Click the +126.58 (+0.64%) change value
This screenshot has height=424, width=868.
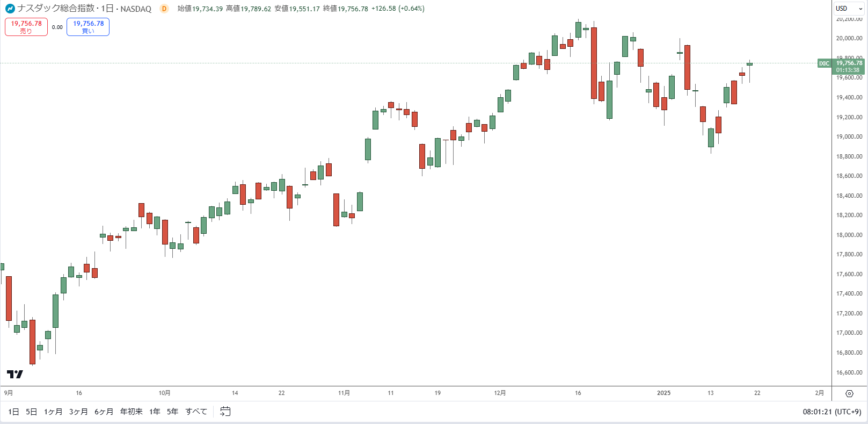point(398,9)
